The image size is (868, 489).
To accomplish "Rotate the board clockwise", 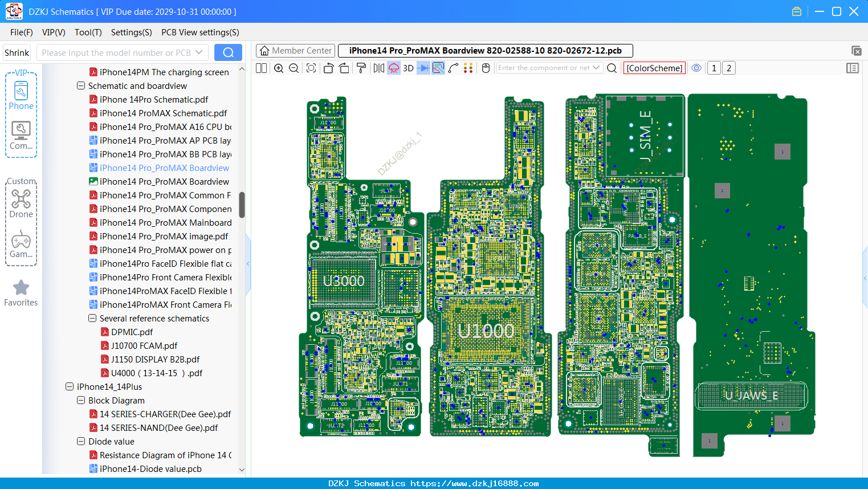I will [344, 68].
